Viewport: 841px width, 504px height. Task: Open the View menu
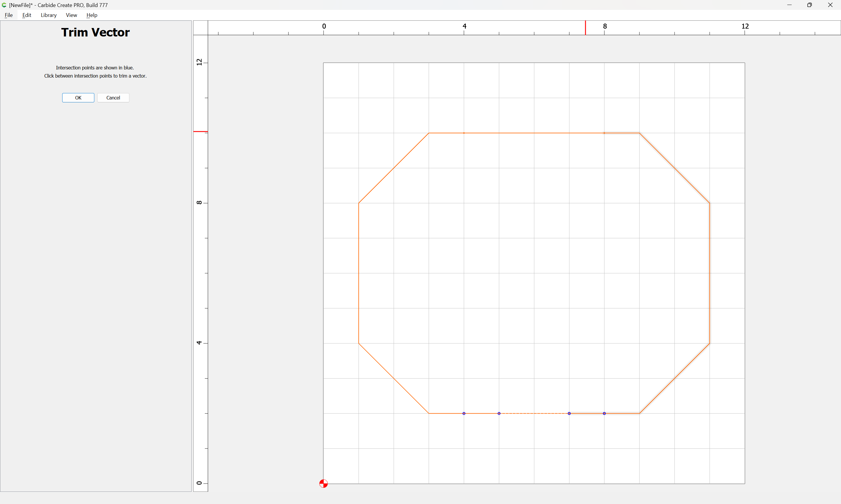(71, 15)
